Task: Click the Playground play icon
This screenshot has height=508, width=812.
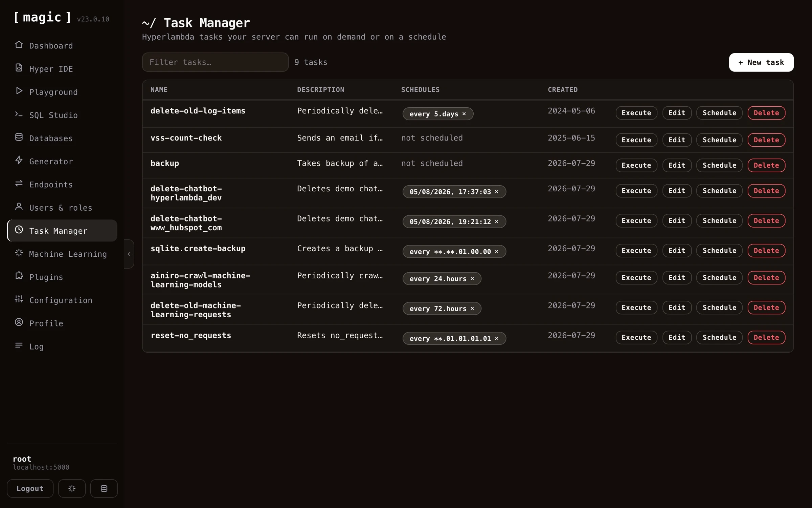Action: 19,91
